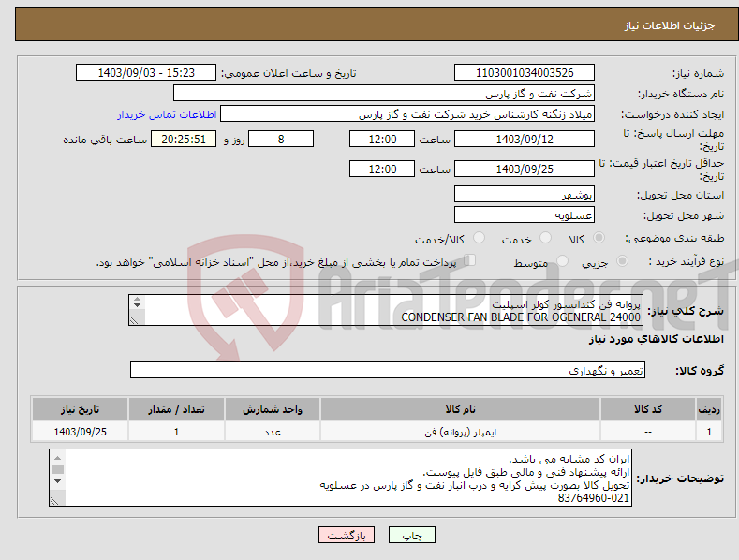Click the print button چاپ

pos(411,535)
